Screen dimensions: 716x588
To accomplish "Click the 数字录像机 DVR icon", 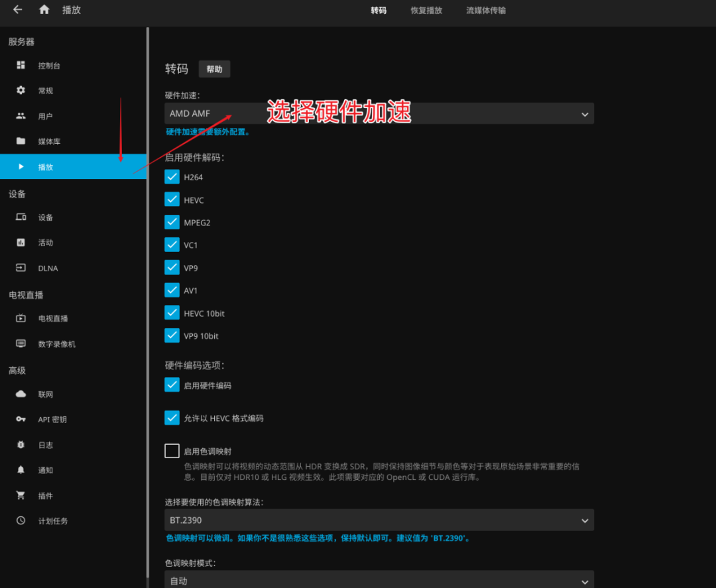I will [21, 343].
